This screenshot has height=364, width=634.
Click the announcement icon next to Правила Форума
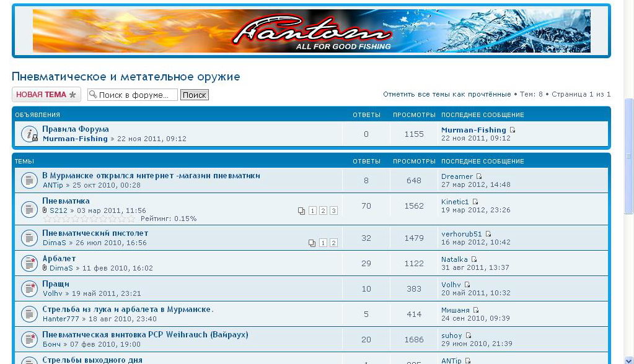(29, 134)
